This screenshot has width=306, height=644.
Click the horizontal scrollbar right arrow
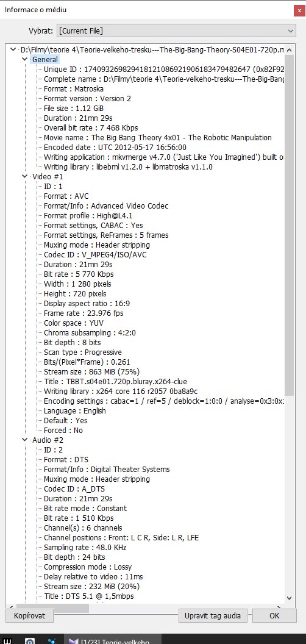(x=280, y=607)
